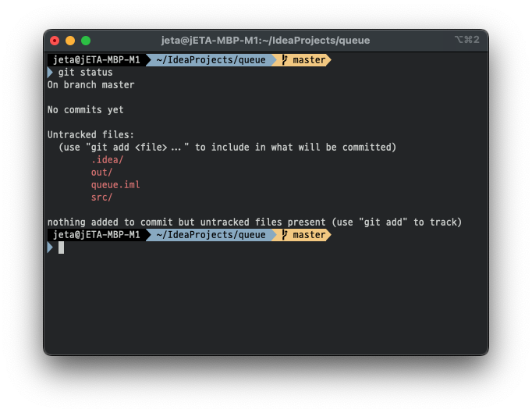The image size is (532, 413).
Task: Click the 'master' label in the first prompt
Action: coord(309,60)
